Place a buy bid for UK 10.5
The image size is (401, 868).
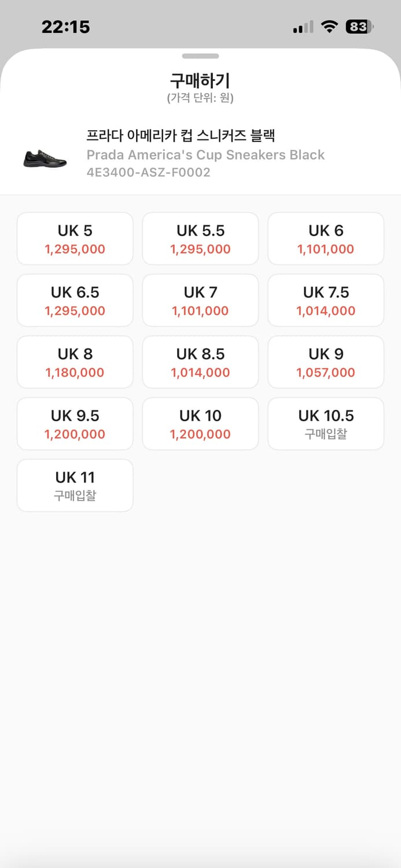pos(326,424)
